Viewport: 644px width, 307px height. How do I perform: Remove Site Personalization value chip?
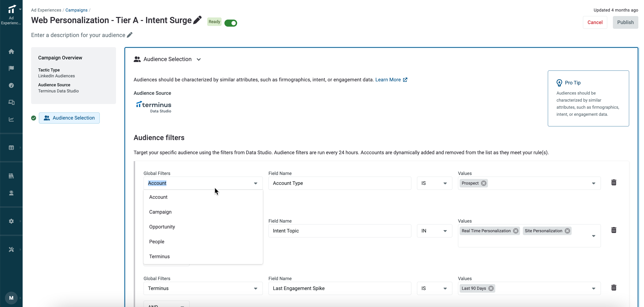[x=567, y=231]
